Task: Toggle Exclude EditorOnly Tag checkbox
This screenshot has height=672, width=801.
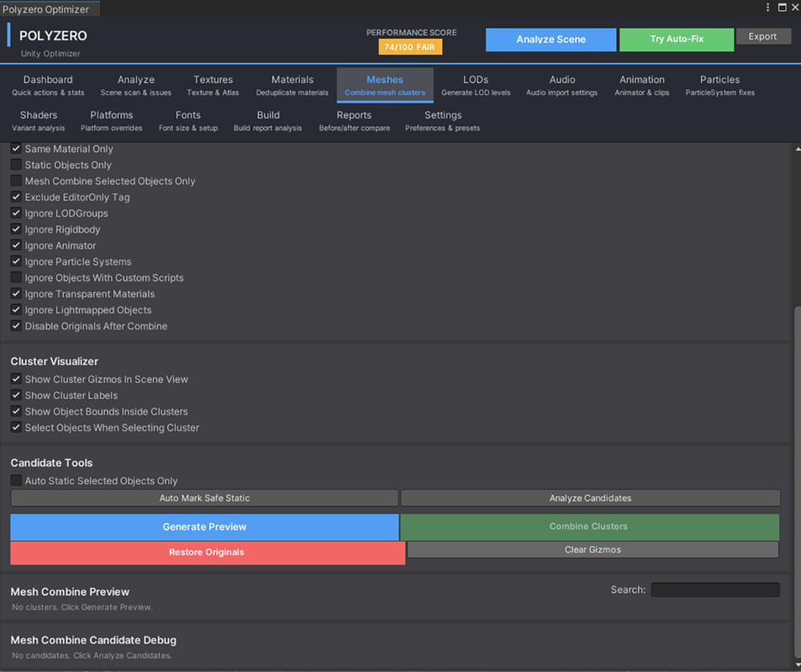Action: coord(16,197)
